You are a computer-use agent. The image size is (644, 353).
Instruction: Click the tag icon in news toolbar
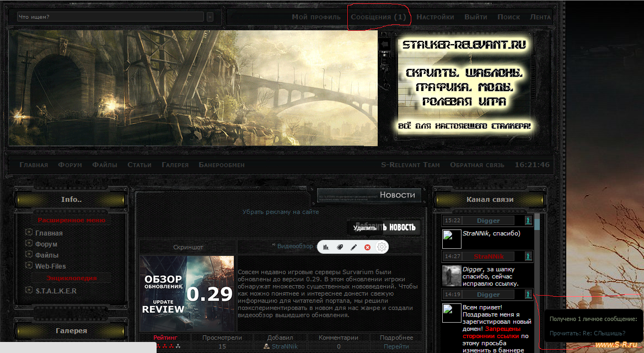tap(340, 247)
